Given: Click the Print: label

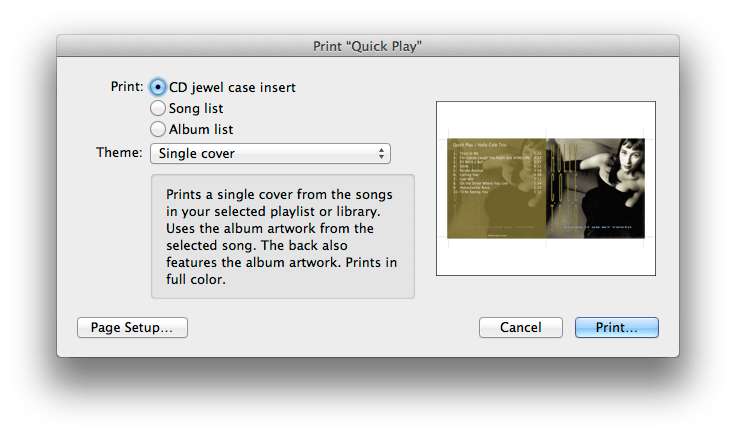Looking at the screenshot, I should click(x=127, y=87).
